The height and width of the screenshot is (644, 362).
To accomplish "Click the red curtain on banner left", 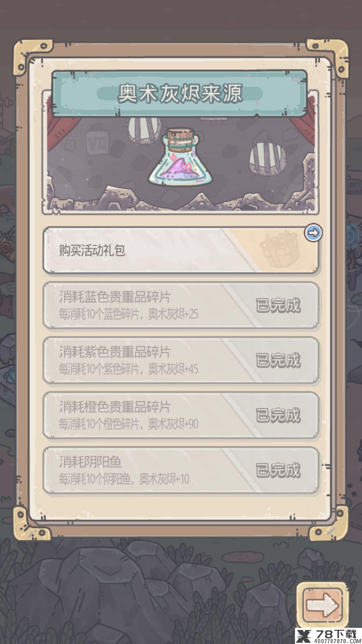I will click(x=62, y=129).
